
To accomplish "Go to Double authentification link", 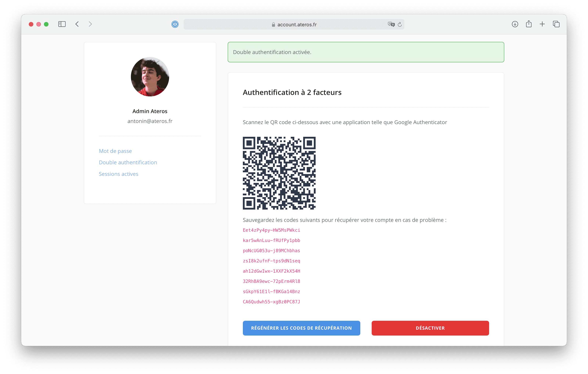I will [x=128, y=162].
